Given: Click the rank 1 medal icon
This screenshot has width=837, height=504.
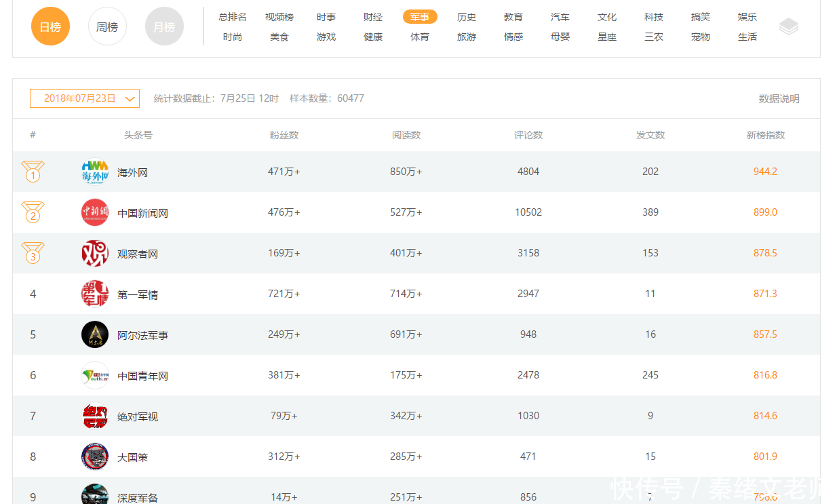Looking at the screenshot, I should coord(33,172).
